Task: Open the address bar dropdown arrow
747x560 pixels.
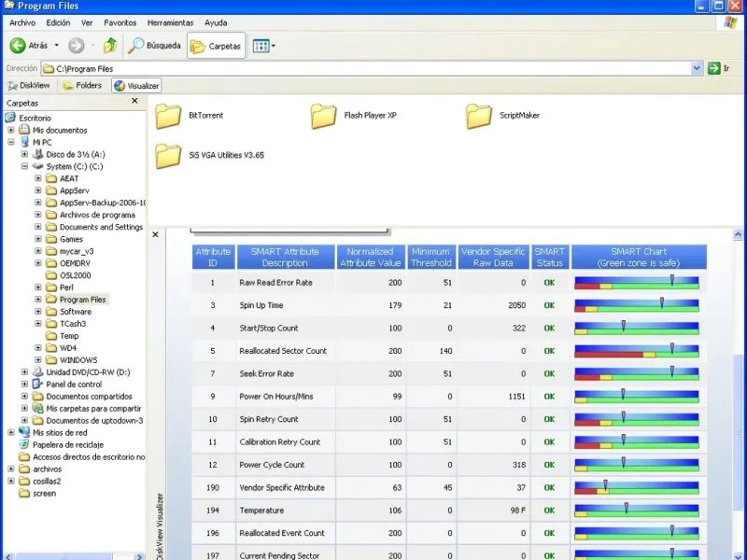Action: (x=697, y=68)
